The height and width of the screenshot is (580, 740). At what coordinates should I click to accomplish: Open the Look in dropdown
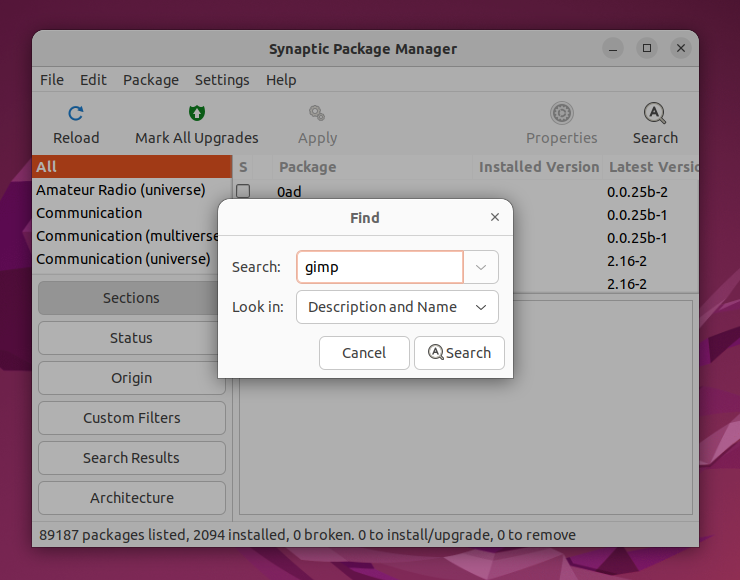[397, 307]
